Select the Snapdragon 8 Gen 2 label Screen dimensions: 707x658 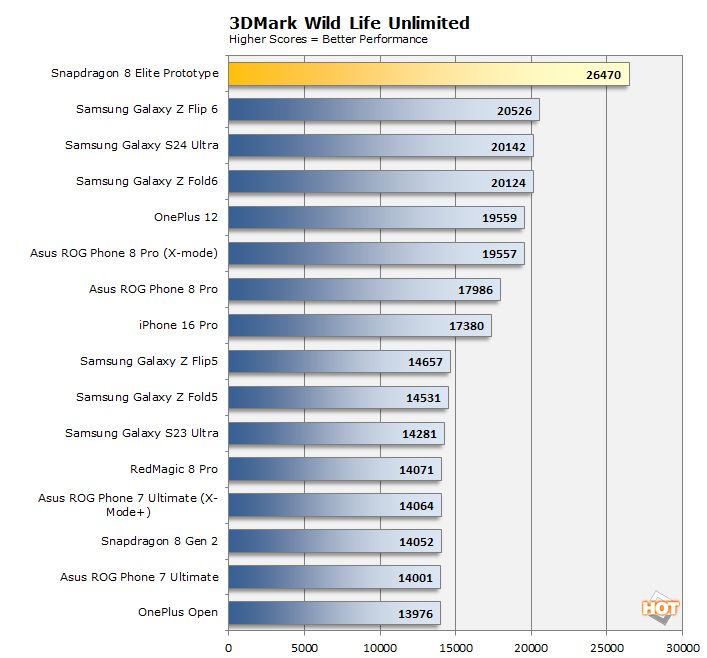159,541
